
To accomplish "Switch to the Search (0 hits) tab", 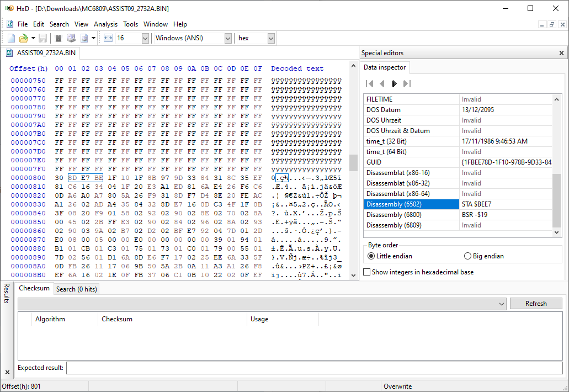I will [77, 289].
